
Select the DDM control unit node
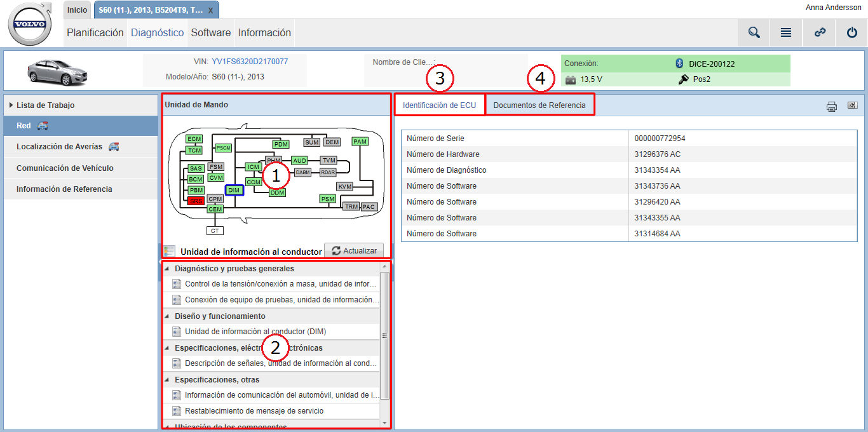click(277, 192)
